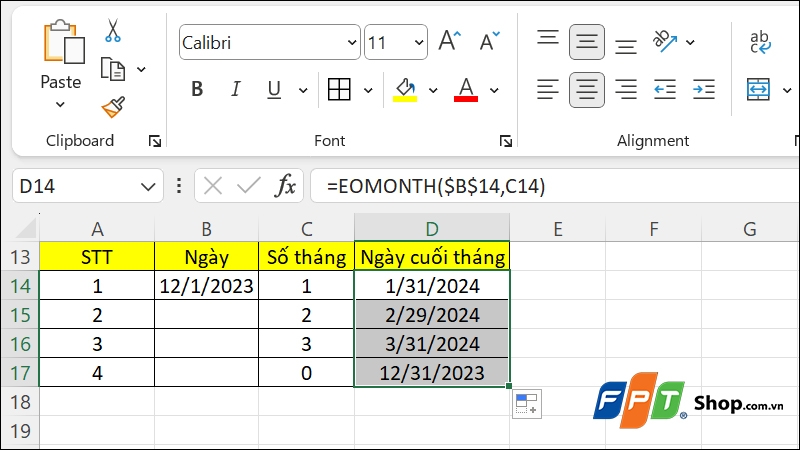Select column B header
The width and height of the screenshot is (800, 450).
point(207,229)
